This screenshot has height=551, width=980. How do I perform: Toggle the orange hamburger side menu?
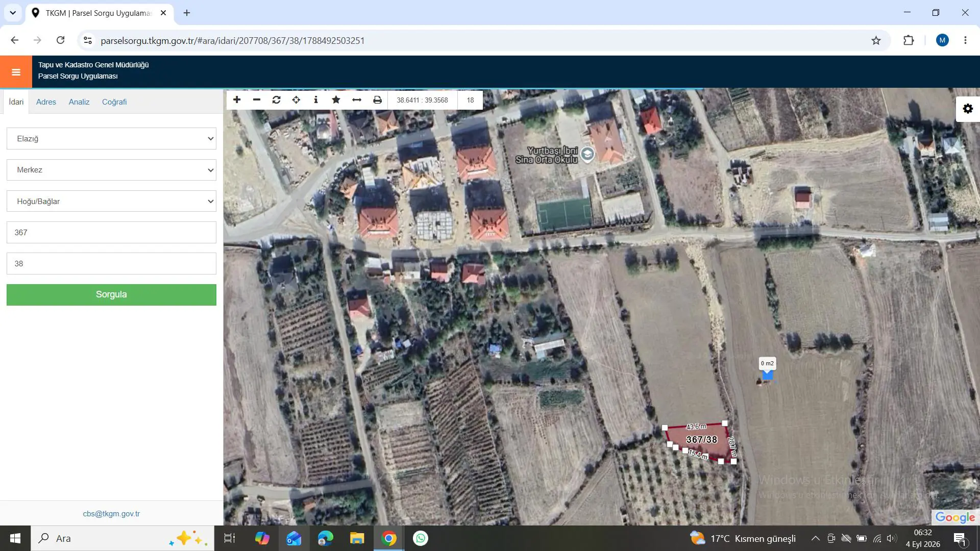[x=16, y=72]
